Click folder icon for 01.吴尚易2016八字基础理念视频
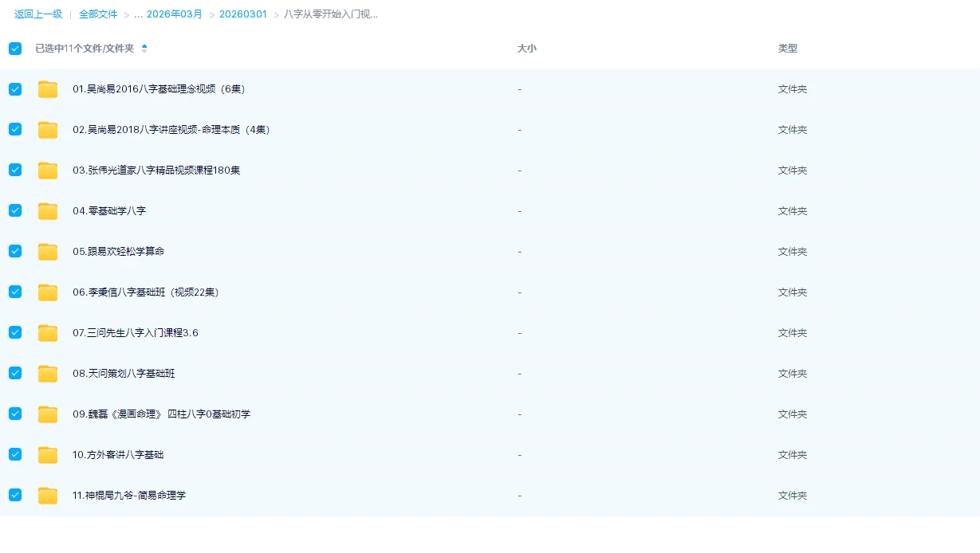 pyautogui.click(x=48, y=89)
